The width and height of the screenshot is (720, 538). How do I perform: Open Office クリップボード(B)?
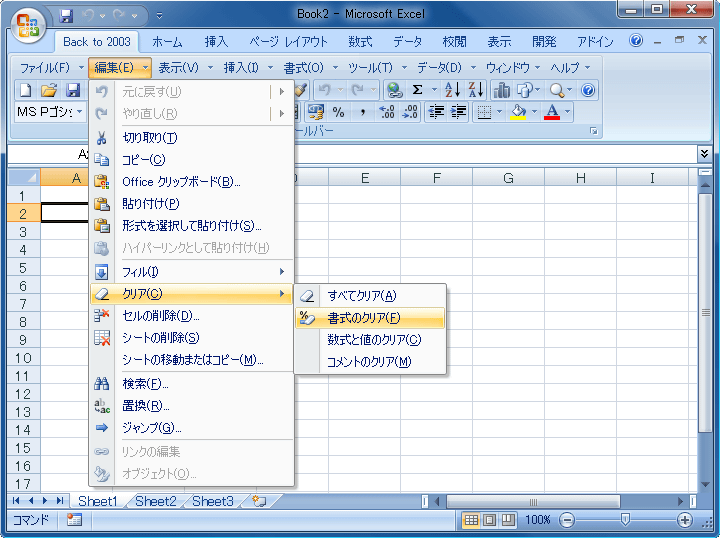pyautogui.click(x=192, y=181)
